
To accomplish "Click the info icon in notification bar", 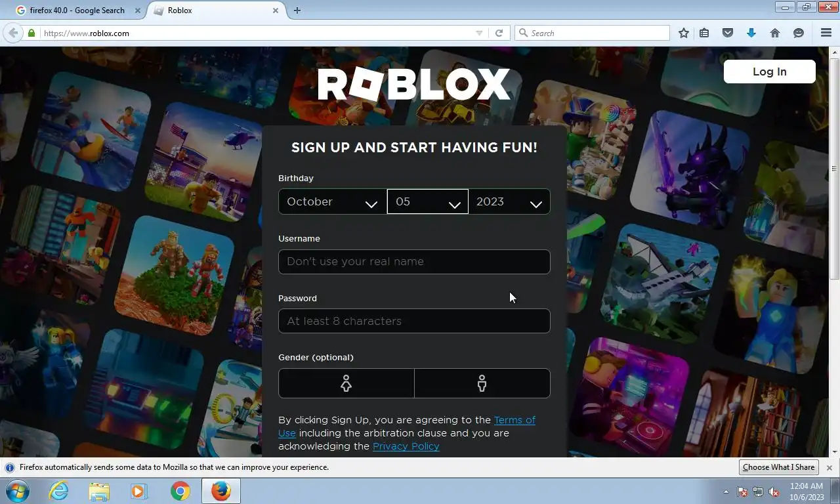I will click(10, 467).
